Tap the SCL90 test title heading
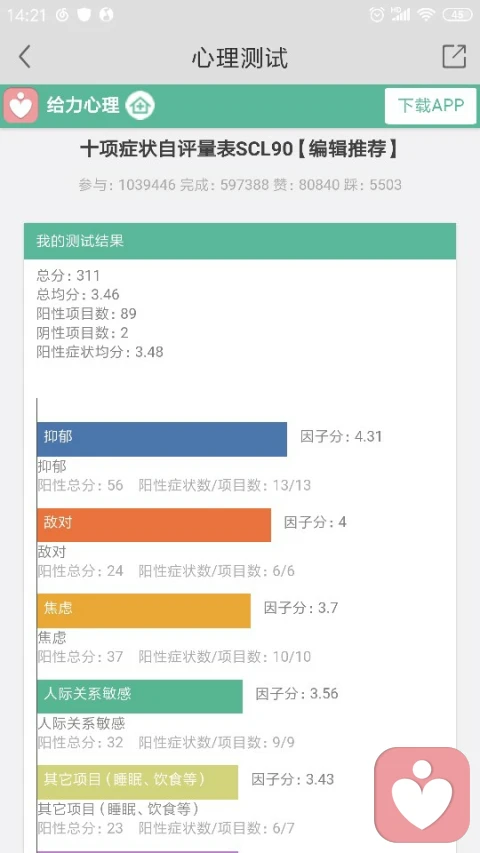 [239, 150]
